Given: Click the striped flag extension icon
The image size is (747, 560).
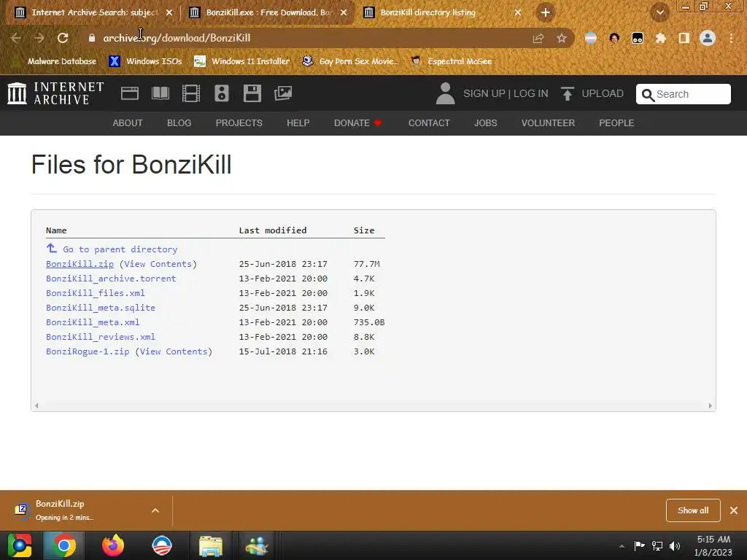Looking at the screenshot, I should pos(591,38).
